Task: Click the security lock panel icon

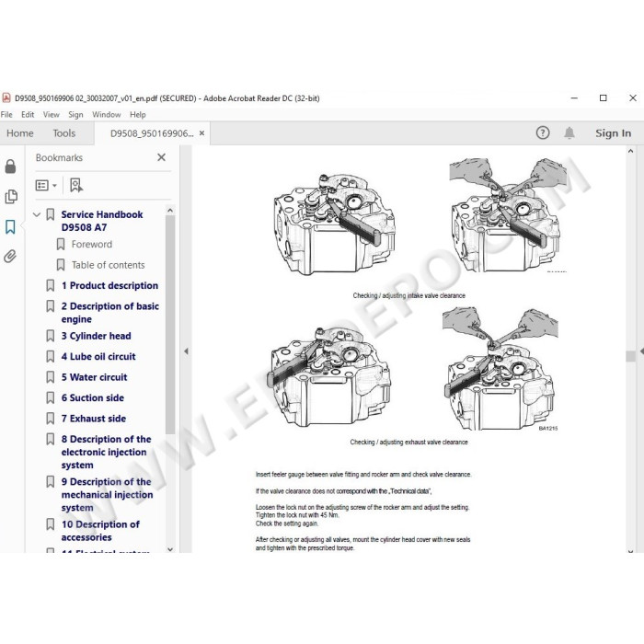Action: click(10, 167)
